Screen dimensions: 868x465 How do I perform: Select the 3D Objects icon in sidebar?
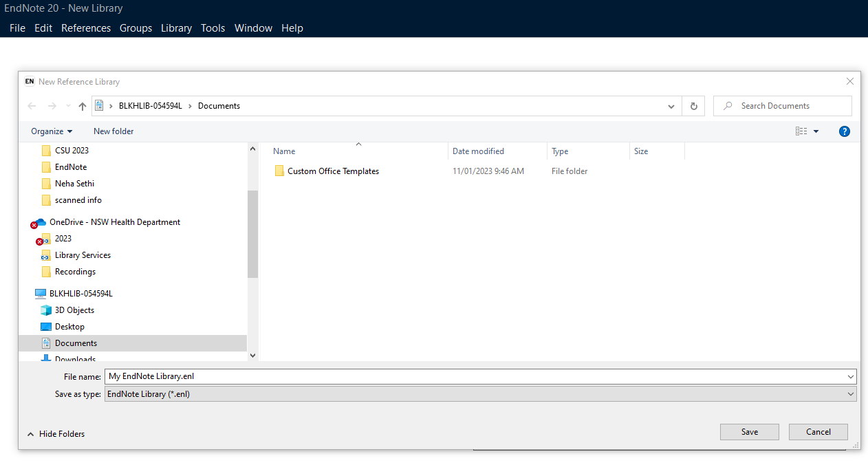click(46, 310)
